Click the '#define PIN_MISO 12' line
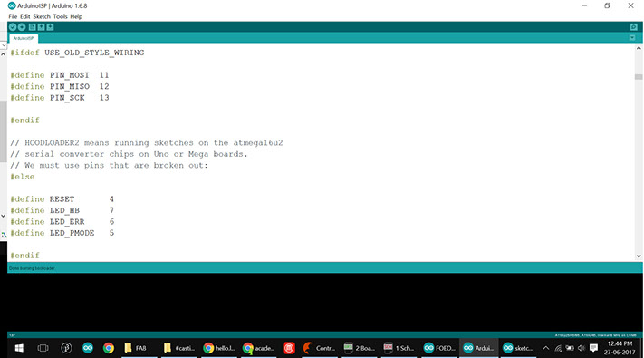 60,86
